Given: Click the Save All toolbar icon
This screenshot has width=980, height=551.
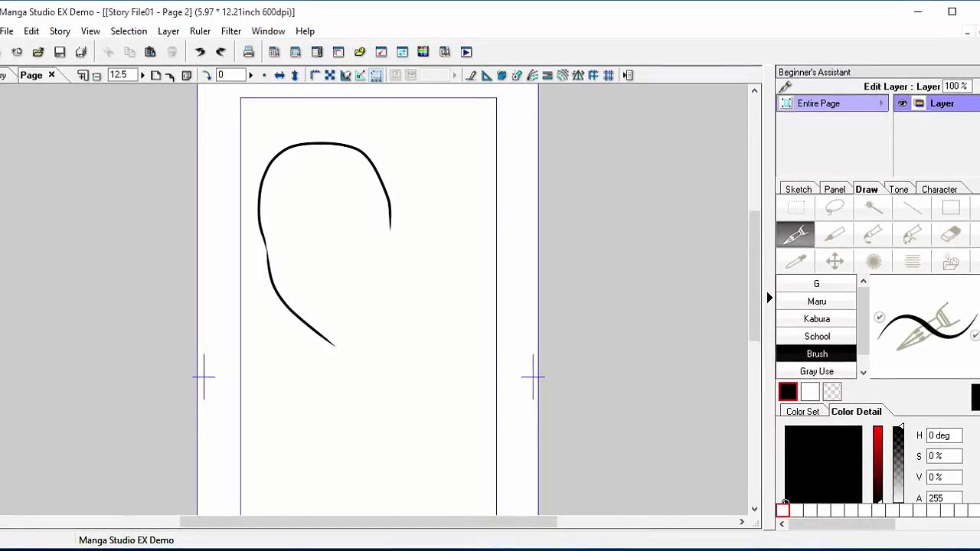Looking at the screenshot, I should (80, 52).
